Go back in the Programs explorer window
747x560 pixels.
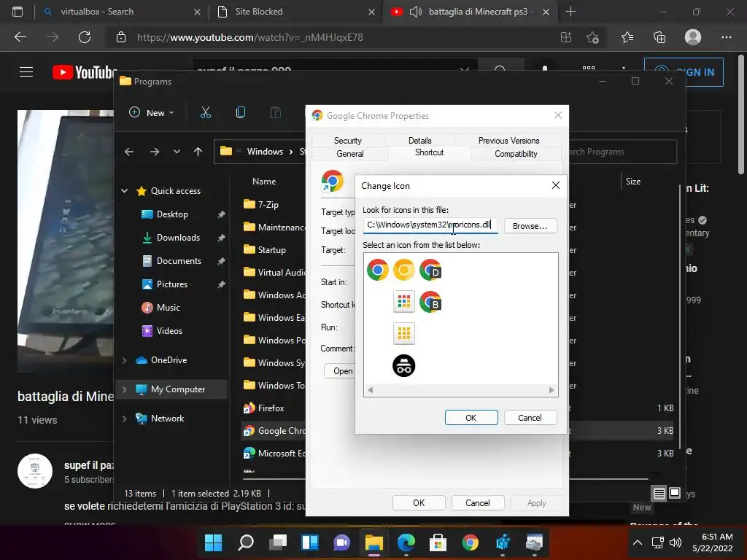point(129,152)
